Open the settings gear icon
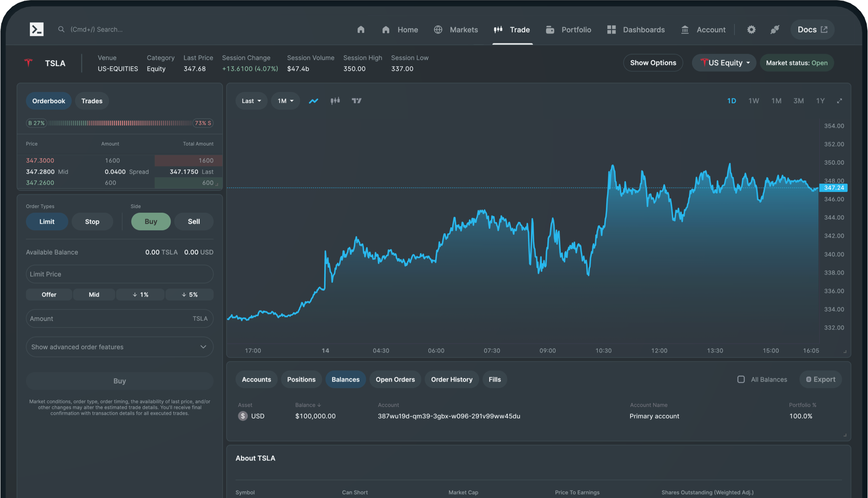Image resolution: width=868 pixels, height=498 pixels. (x=751, y=29)
